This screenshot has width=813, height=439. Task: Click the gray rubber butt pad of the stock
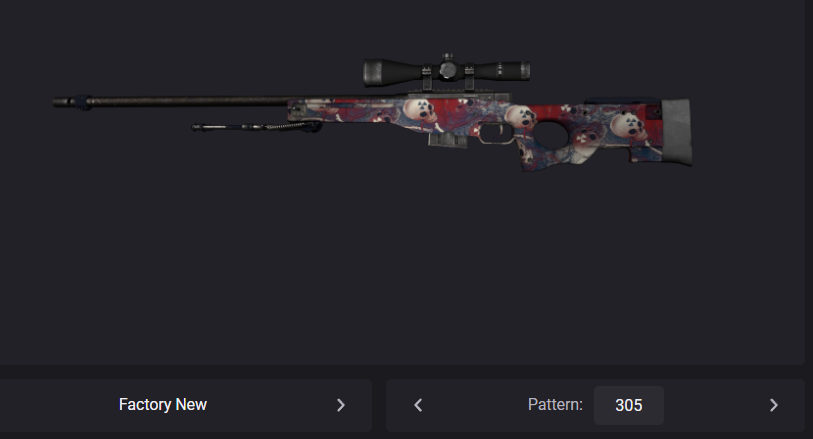click(x=676, y=132)
